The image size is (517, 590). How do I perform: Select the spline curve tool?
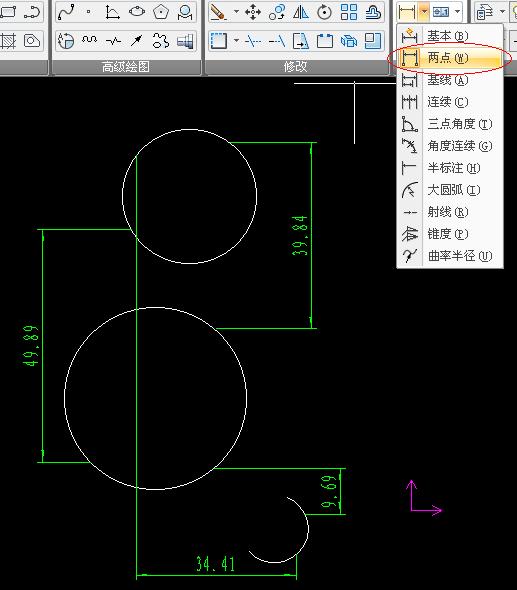pyautogui.click(x=66, y=12)
